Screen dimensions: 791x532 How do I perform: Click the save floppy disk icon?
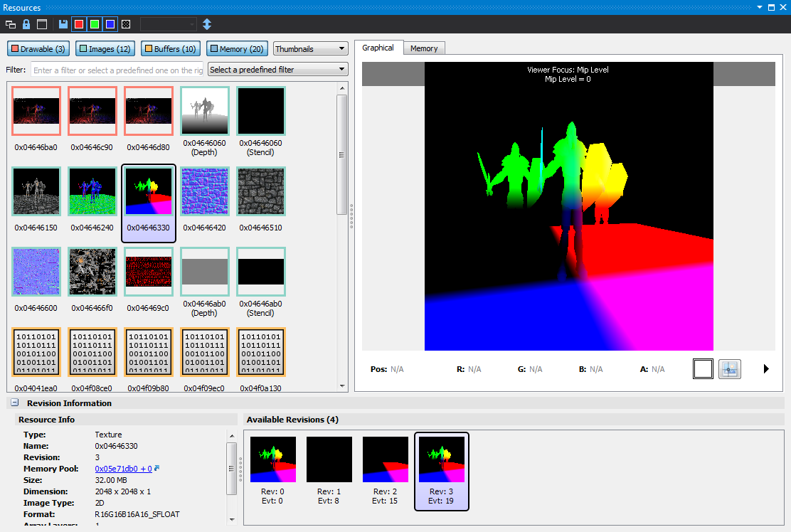pyautogui.click(x=63, y=24)
